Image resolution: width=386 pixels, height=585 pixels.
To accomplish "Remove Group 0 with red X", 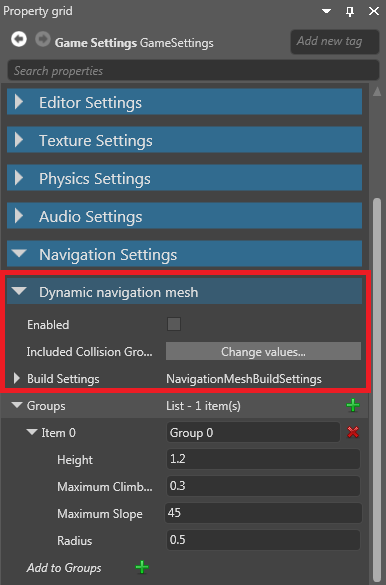I will 353,432.
